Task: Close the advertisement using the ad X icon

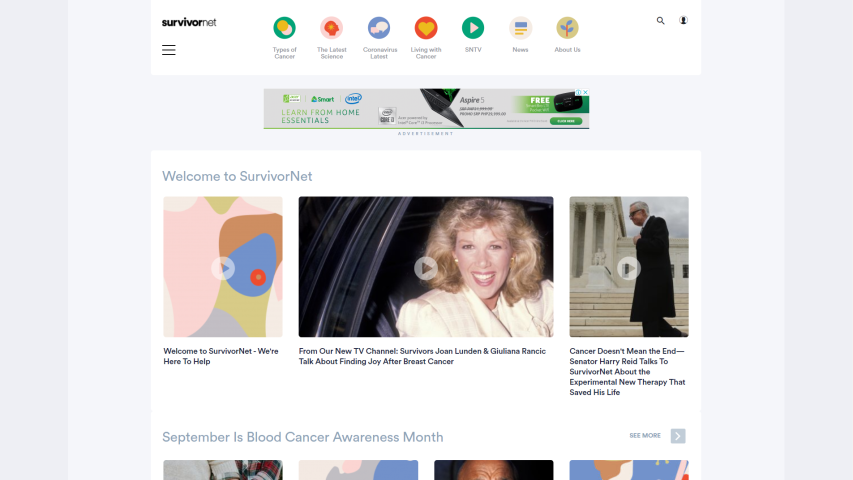Action: pyautogui.click(x=585, y=93)
